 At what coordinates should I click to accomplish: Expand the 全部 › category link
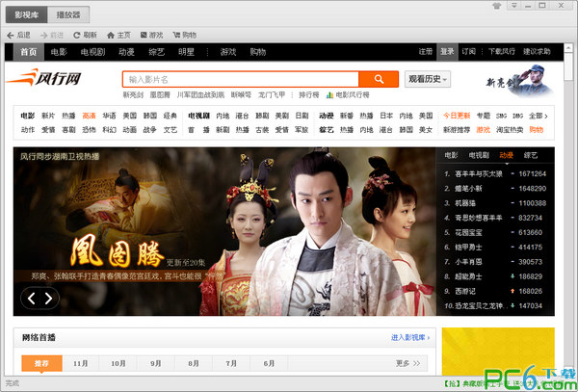click(539, 116)
